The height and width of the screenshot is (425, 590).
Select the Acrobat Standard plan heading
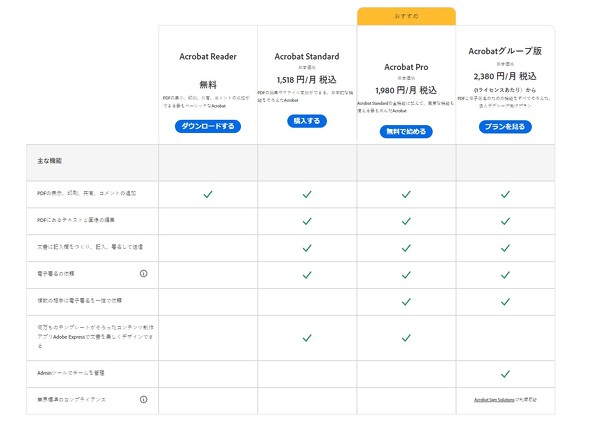coord(307,57)
